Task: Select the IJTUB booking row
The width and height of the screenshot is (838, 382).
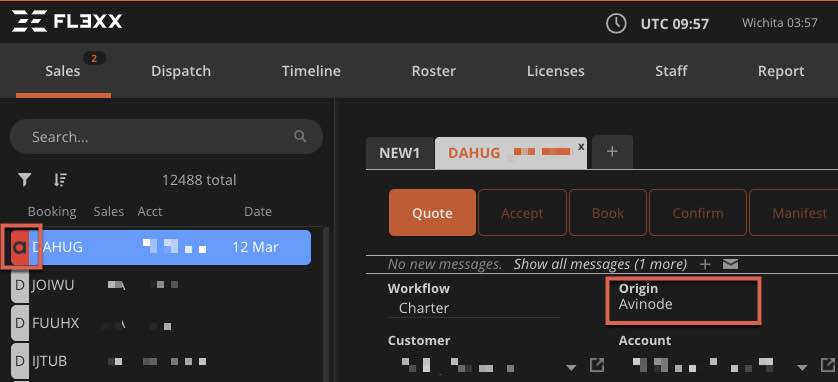Action: coord(161,361)
